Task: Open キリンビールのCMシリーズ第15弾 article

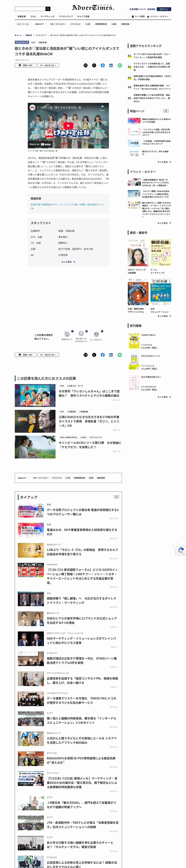Action: point(90,445)
